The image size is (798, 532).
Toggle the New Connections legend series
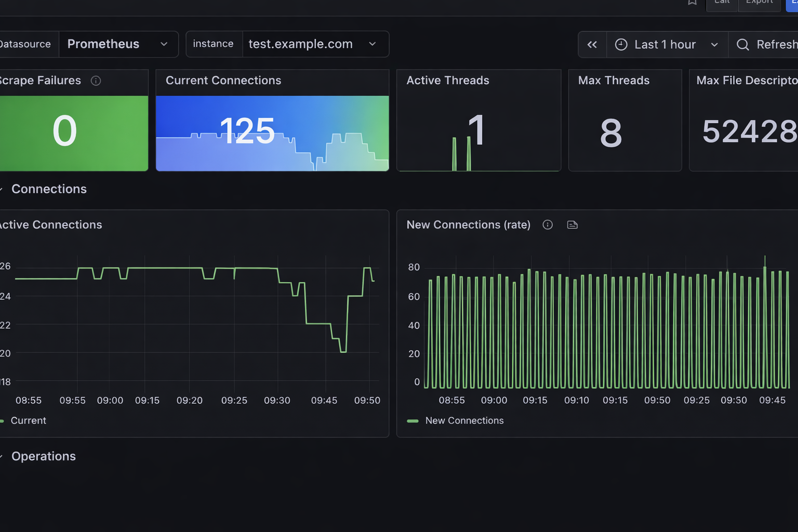tap(464, 420)
